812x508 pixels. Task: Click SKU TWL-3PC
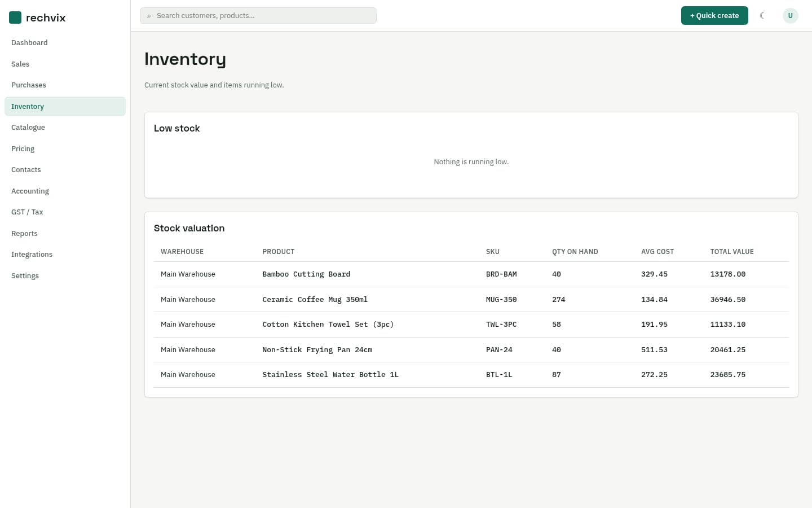click(501, 325)
